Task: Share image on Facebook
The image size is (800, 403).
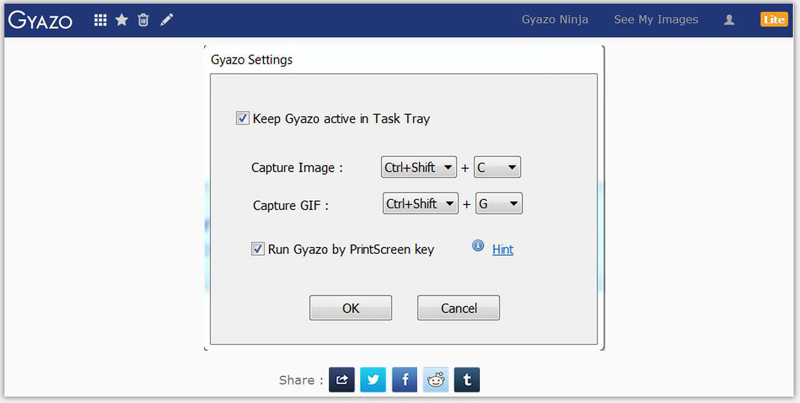Action: (x=404, y=380)
